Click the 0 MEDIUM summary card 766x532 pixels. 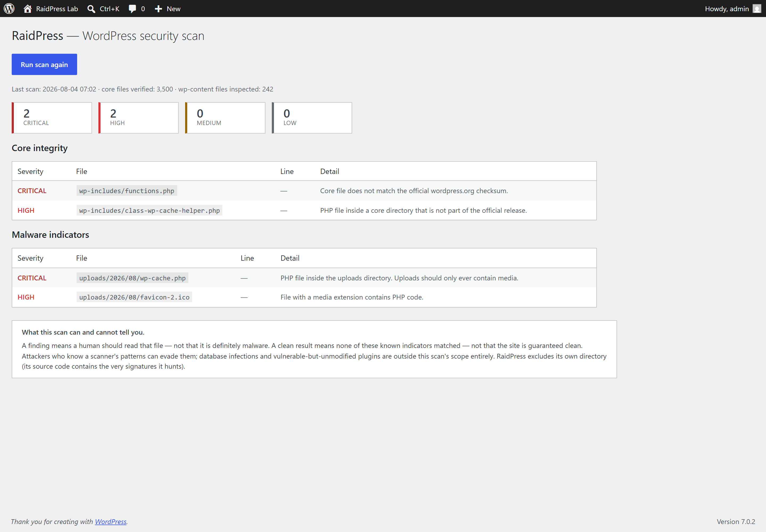tap(225, 118)
